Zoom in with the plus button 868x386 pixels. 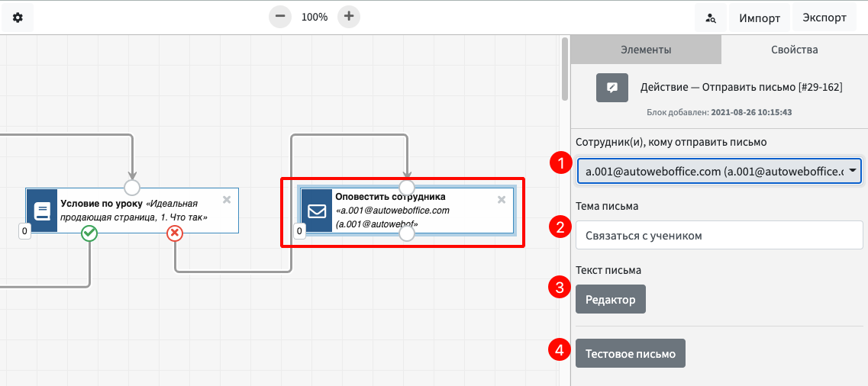(349, 17)
